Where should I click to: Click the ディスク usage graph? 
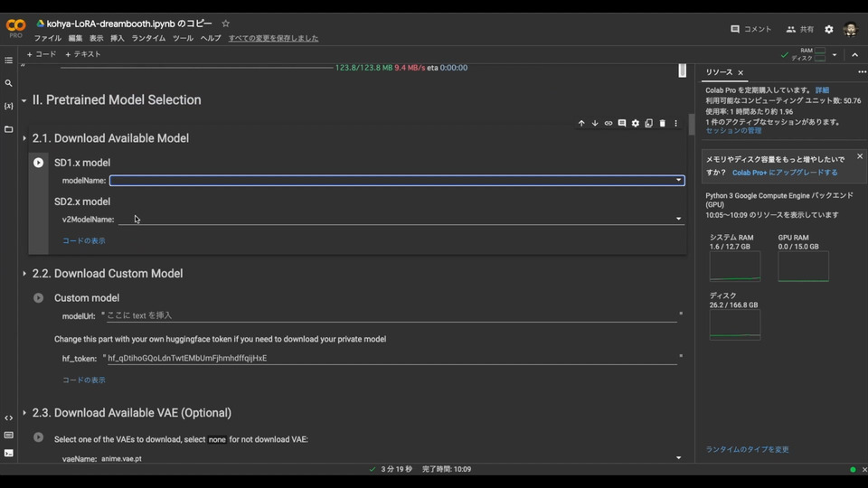(x=734, y=324)
